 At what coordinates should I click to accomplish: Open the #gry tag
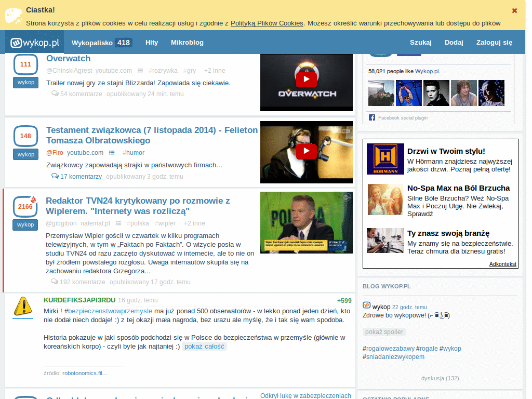[x=190, y=71]
